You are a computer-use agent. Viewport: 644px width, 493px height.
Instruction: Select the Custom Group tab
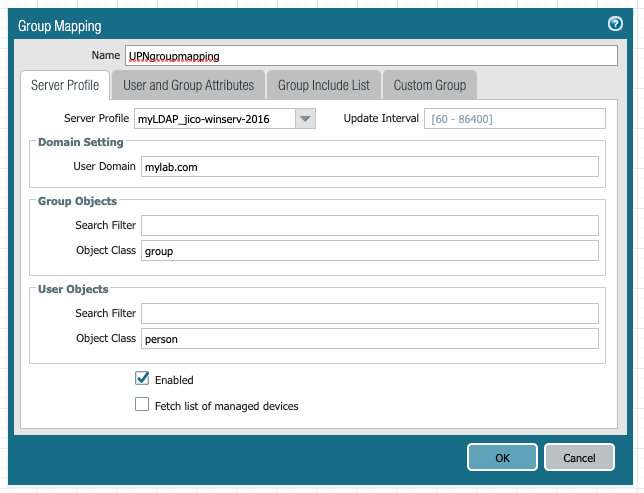click(429, 86)
